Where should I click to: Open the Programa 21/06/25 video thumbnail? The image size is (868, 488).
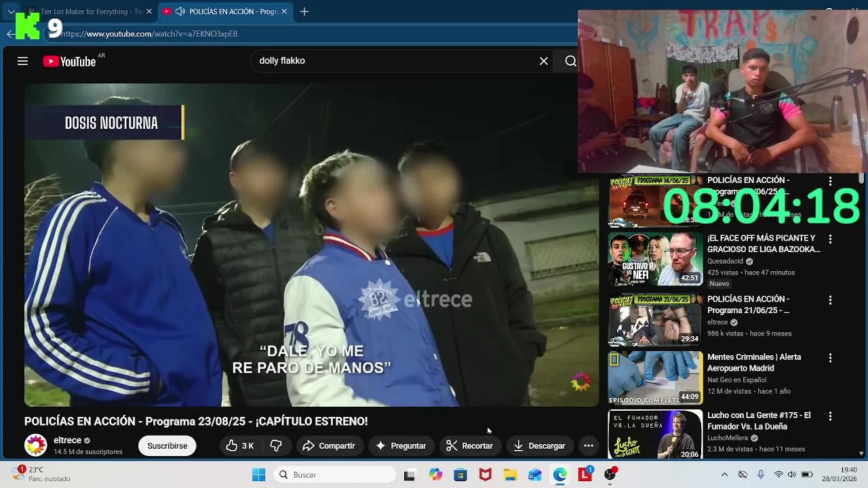655,319
